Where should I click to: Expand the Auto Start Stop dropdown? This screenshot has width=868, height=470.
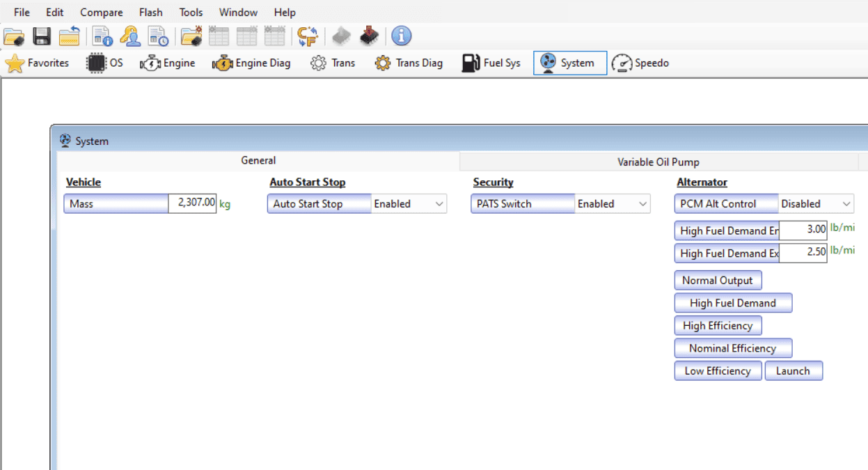pos(409,204)
